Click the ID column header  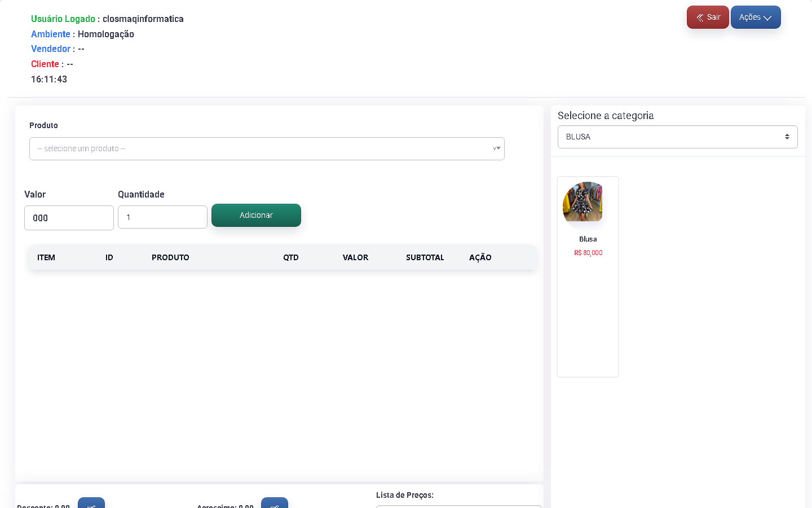tap(109, 257)
